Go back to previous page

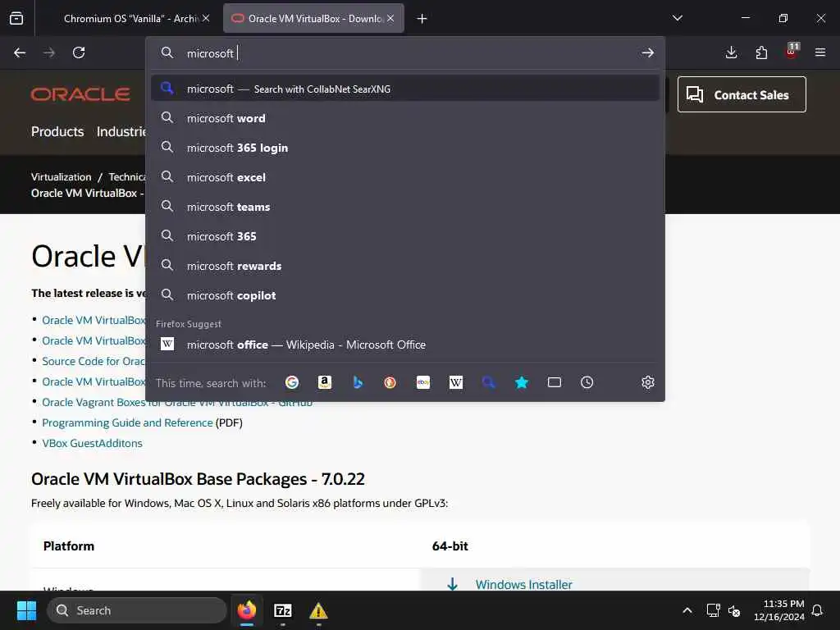[20, 53]
